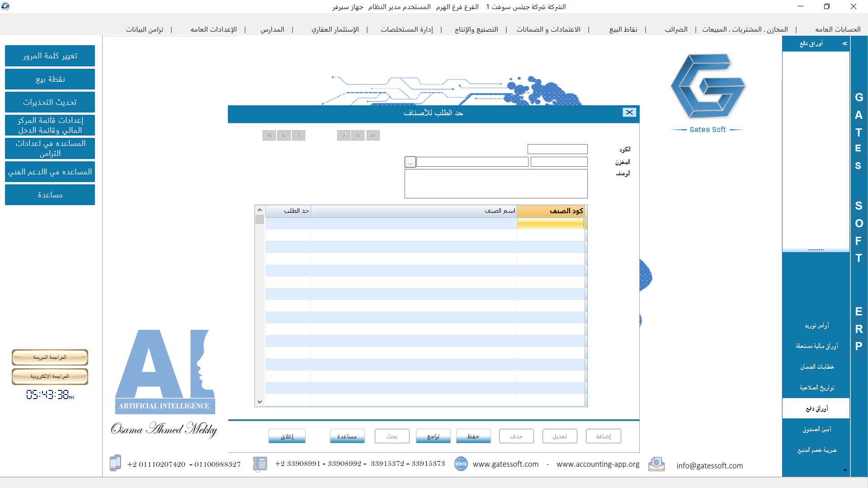The image size is (868, 488).
Task: Click المراجعة السريعة button
Action: (50, 357)
